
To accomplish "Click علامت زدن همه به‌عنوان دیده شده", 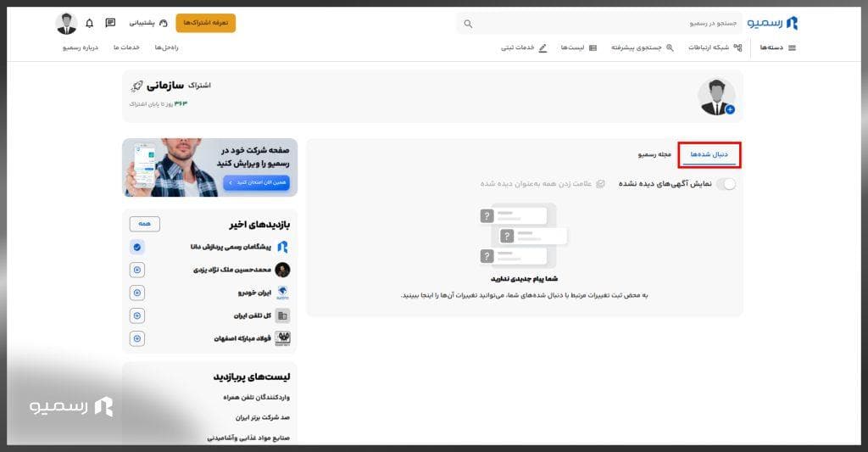I will (542, 184).
